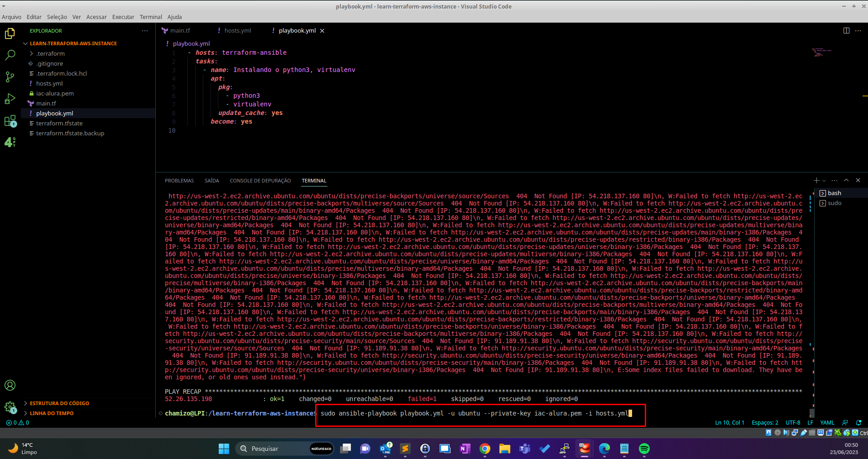Open Spotify from taskbar
The width and height of the screenshot is (868, 459).
pyautogui.click(x=644, y=449)
